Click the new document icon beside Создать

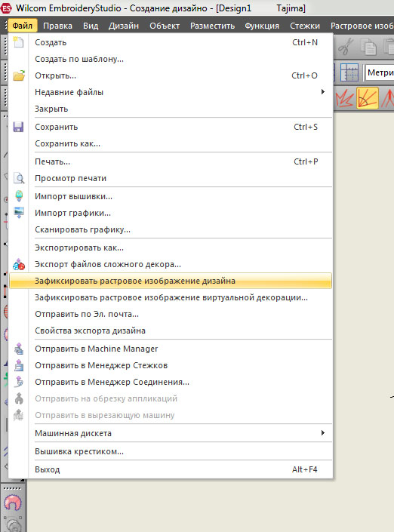(19, 42)
